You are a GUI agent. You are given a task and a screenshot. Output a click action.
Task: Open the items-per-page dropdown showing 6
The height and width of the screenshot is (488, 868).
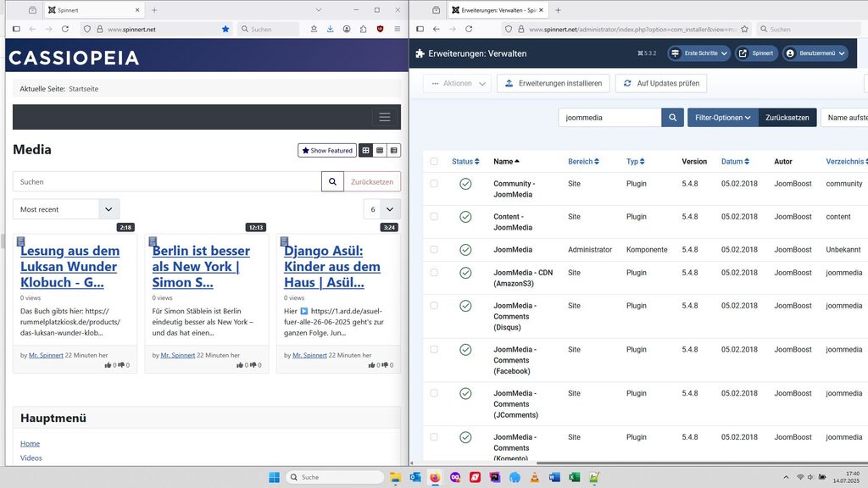(382, 209)
